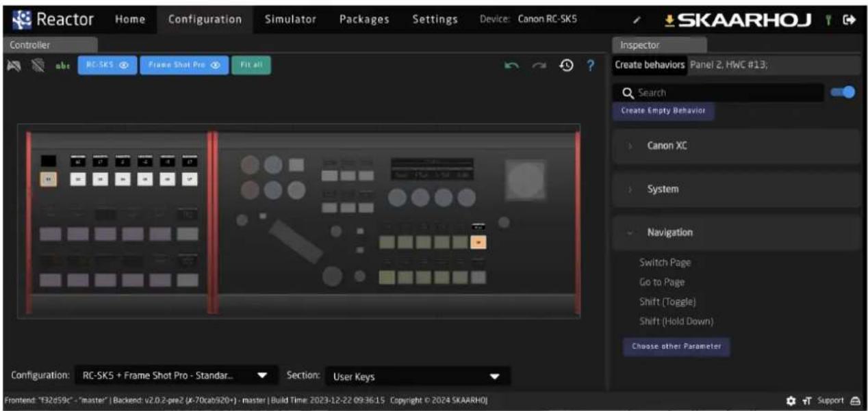Click Create Empty Behavior button
The width and height of the screenshot is (868, 411).
point(663,111)
